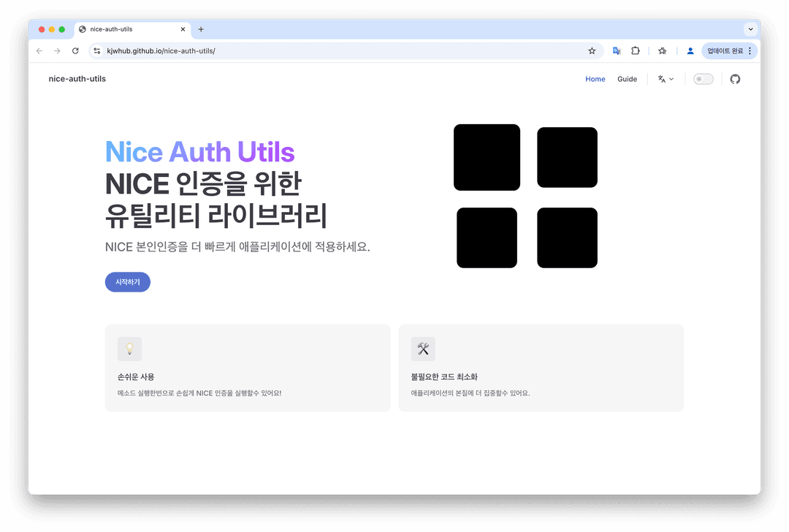Close the nice-auth-utils tab

[183, 29]
